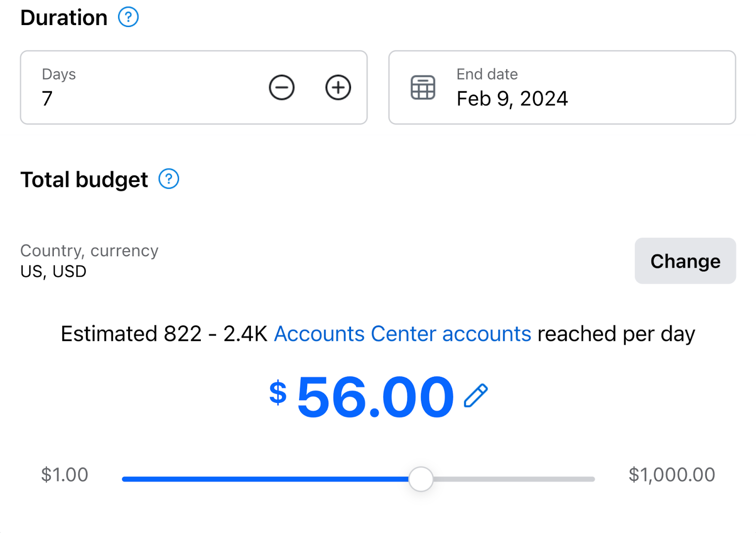Click the estimated reach per day text
The image size is (756, 533).
(x=378, y=333)
